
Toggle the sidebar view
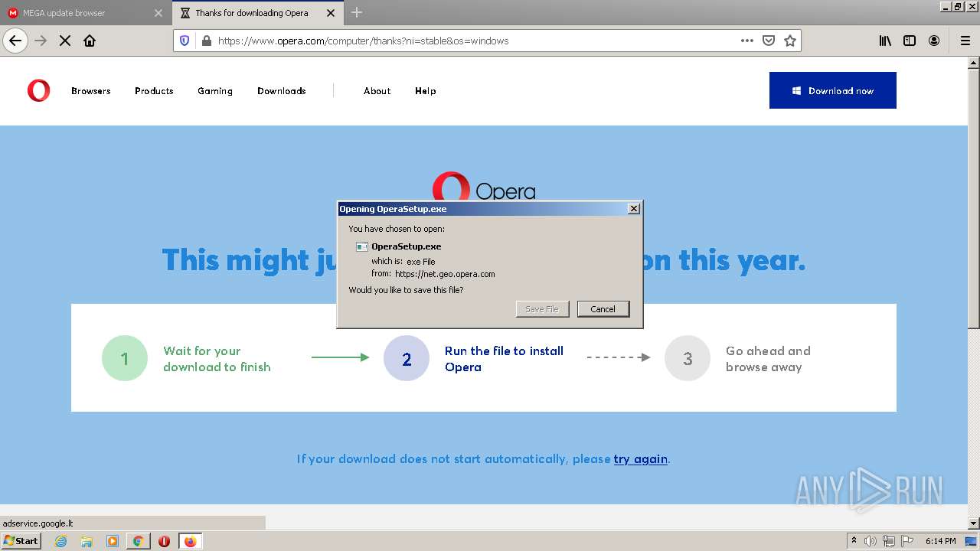point(910,41)
